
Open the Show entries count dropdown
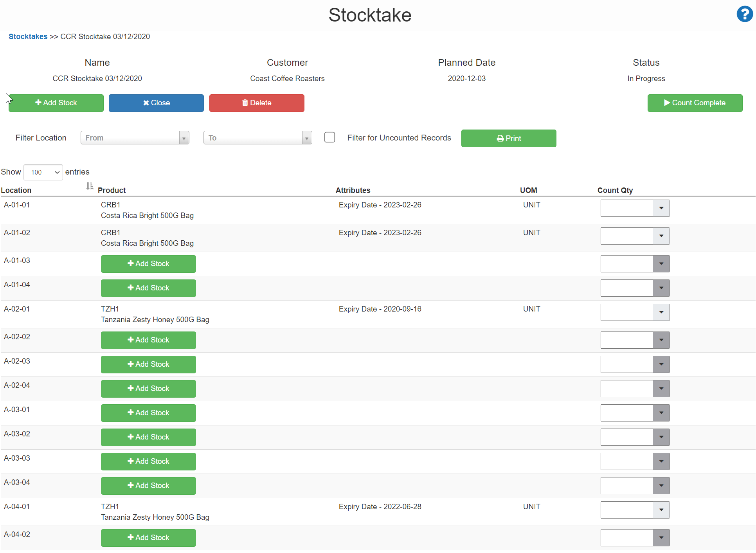(x=43, y=172)
